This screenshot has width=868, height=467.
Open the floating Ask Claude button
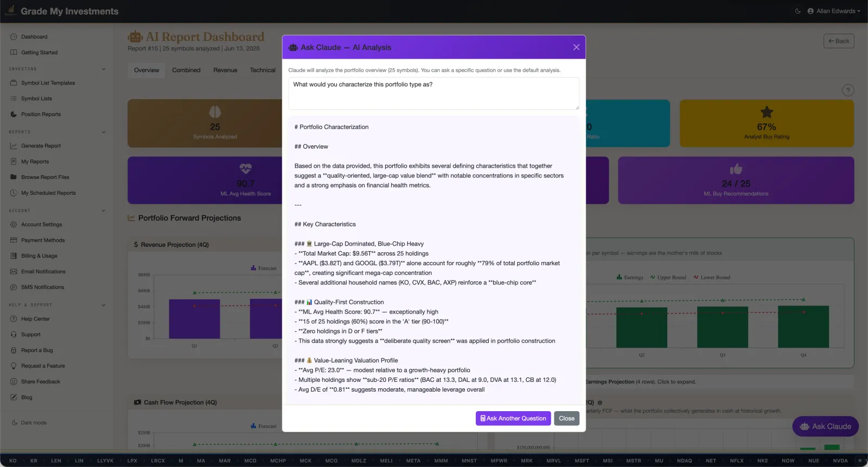pyautogui.click(x=826, y=426)
